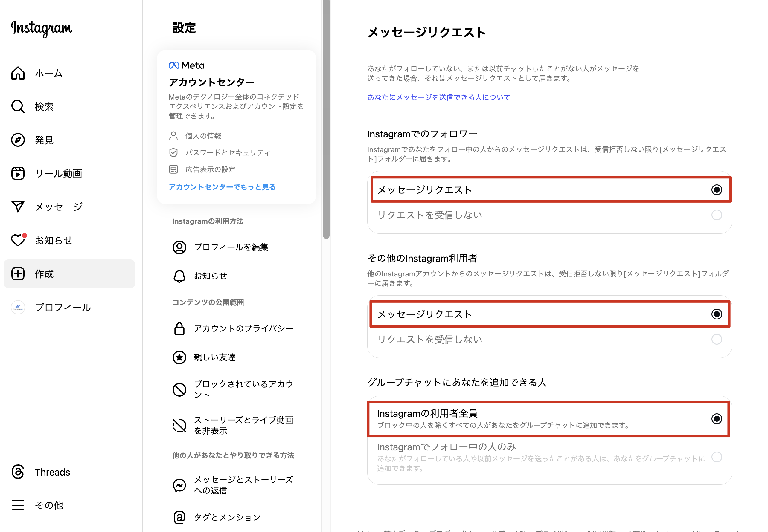Open 検索 in the sidebar
Image resolution: width=768 pixels, height=532 pixels.
(69, 107)
